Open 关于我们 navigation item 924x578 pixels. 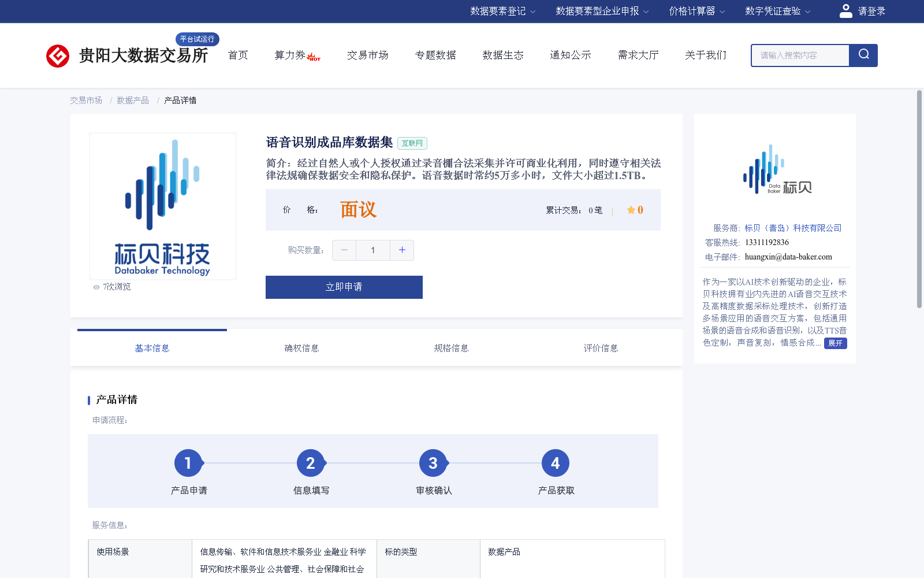[706, 55]
